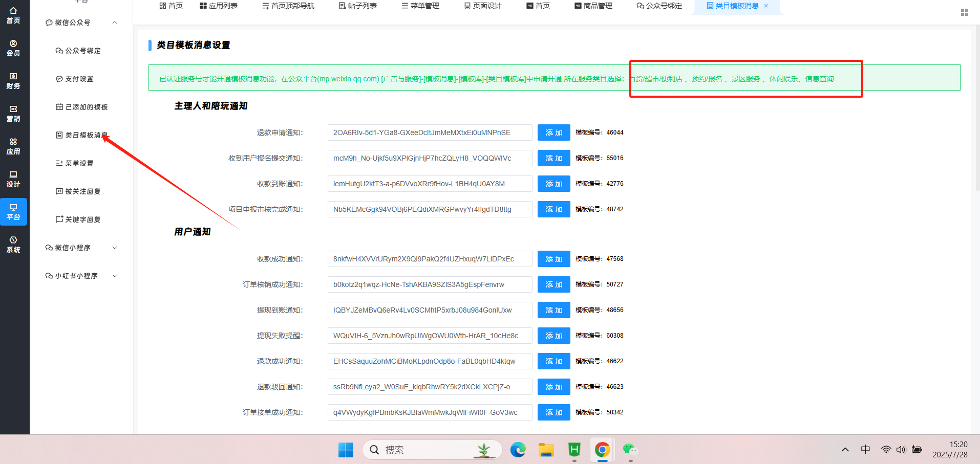Click 添加 button for 退款申请通知
The image size is (980, 464).
(x=553, y=132)
